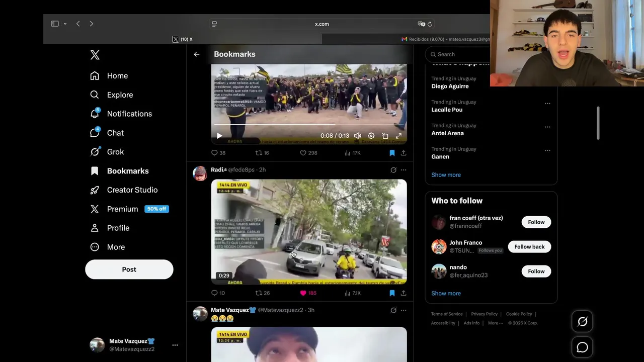Open Terms of Service link
644x362 pixels.
(x=447, y=314)
